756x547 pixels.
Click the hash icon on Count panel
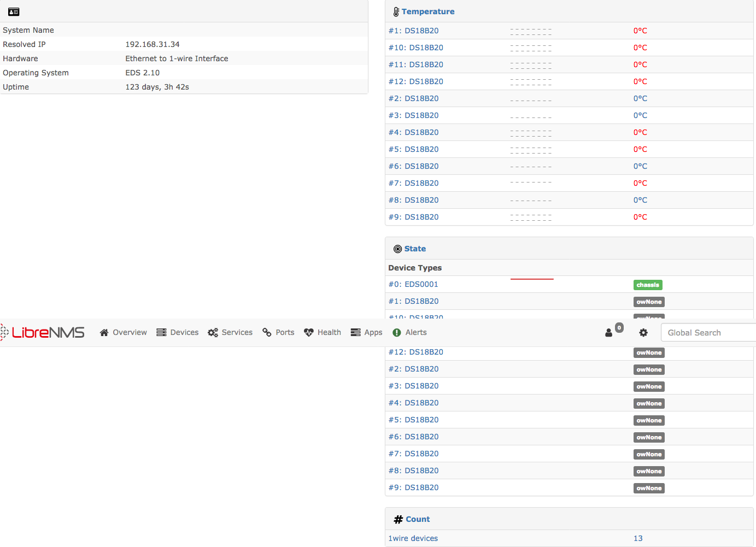coord(397,519)
